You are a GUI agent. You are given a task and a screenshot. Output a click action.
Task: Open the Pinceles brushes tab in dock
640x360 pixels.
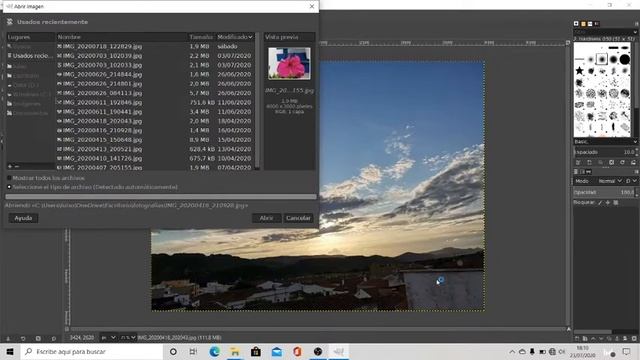576,24
